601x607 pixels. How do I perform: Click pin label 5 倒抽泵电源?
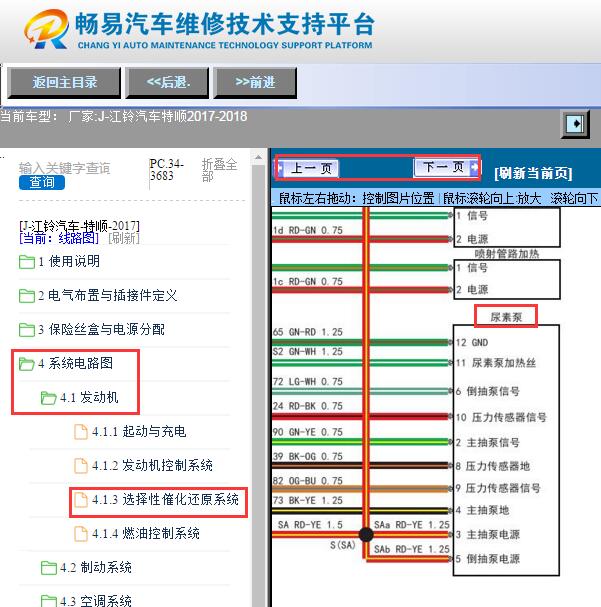(488, 559)
